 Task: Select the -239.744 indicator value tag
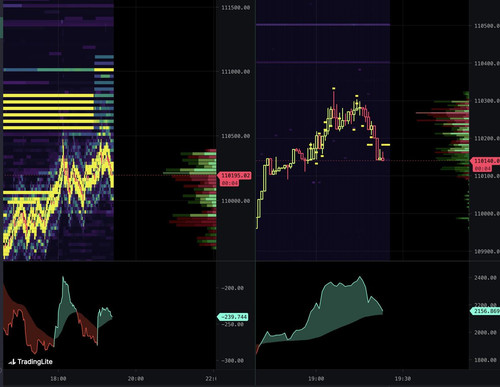click(x=233, y=317)
